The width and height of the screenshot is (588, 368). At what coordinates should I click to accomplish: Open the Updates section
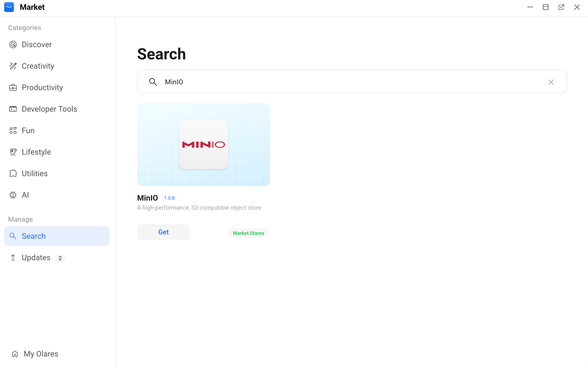pyautogui.click(x=36, y=258)
